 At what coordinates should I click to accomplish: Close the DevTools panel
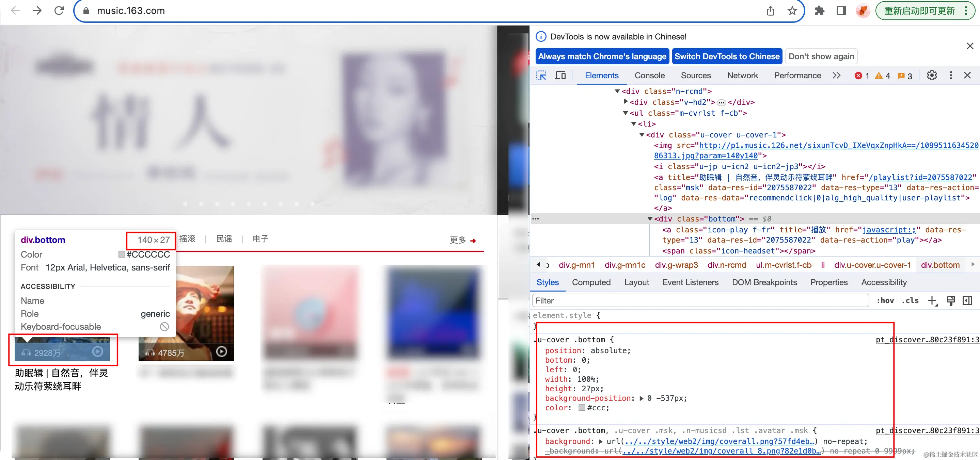pos(967,75)
